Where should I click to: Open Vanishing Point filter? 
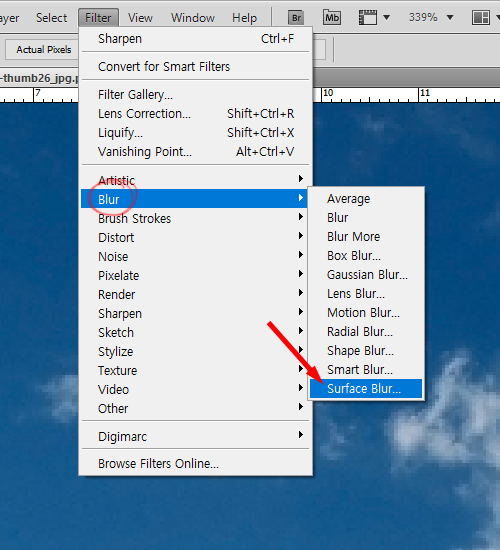[195, 152]
